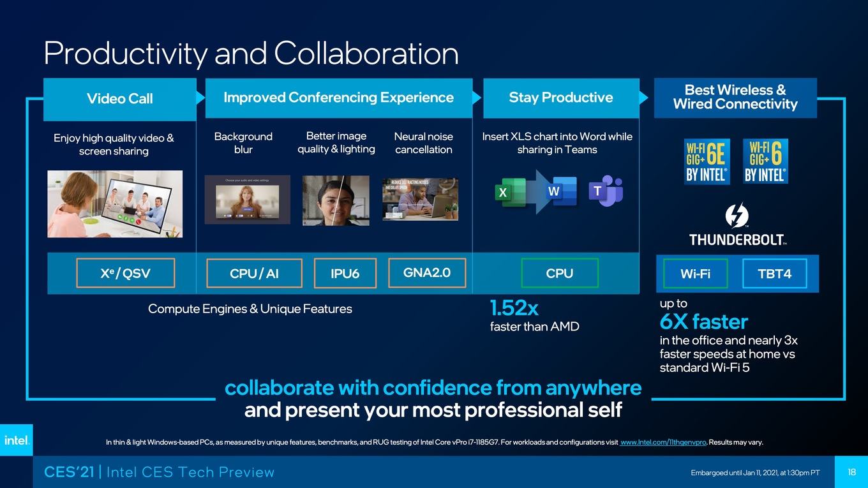Click the '1.52x' figure
The height and width of the screenshot is (488, 868).
pyautogui.click(x=514, y=309)
